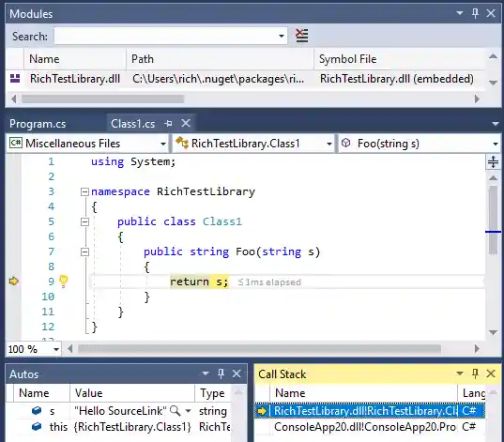Image resolution: width=504 pixels, height=442 pixels.
Task: Click Call Stack Name column header
Action: click(x=363, y=393)
